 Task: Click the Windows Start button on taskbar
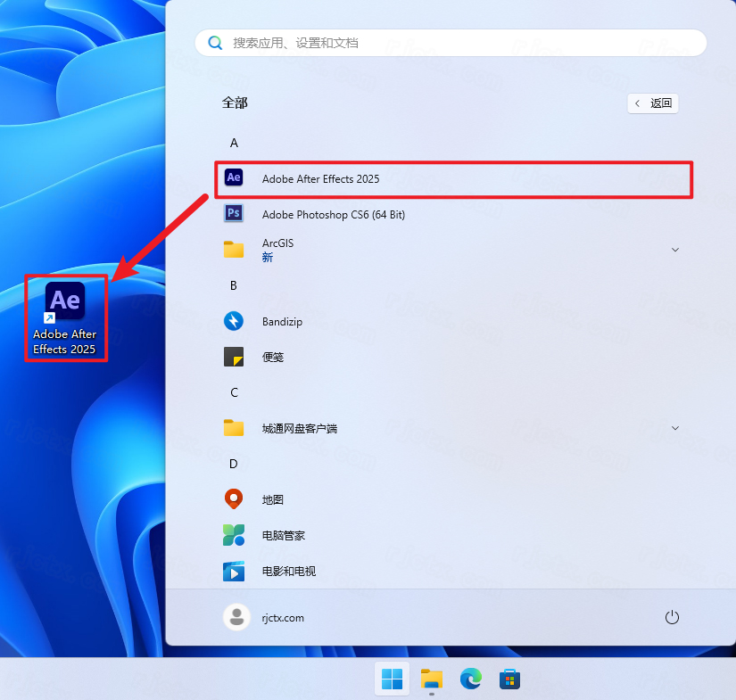coord(392,679)
